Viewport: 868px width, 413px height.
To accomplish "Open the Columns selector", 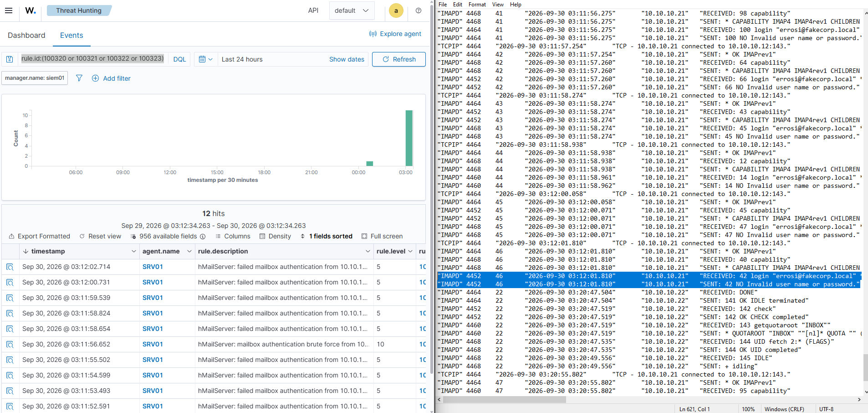I will pos(233,236).
